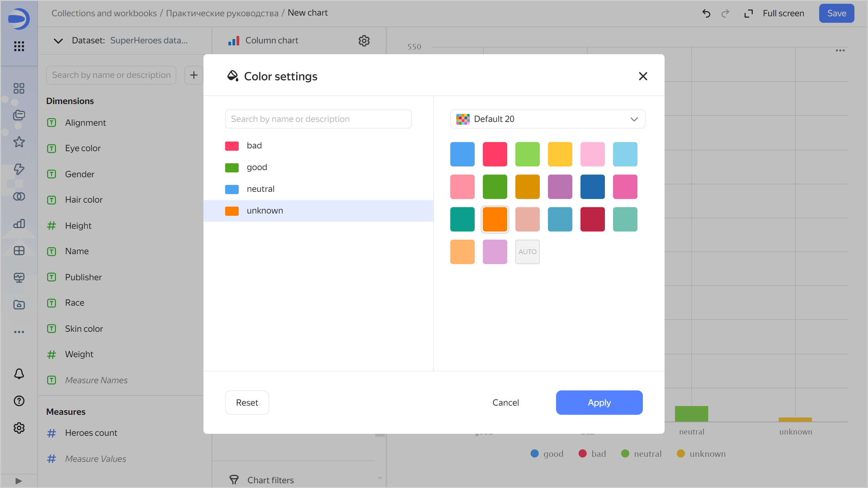
Task: Click the undo arrow icon
Action: [706, 14]
